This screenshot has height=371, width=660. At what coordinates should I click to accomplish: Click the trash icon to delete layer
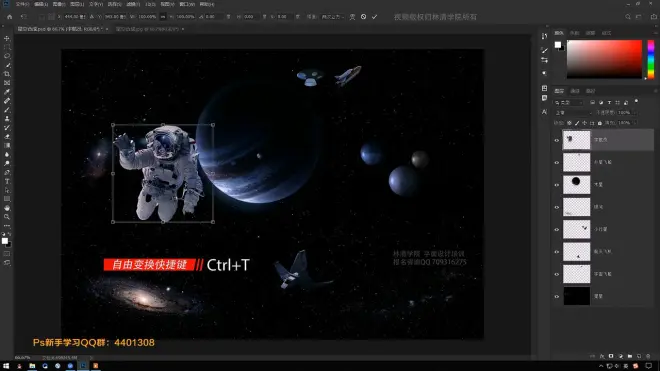[648, 356]
